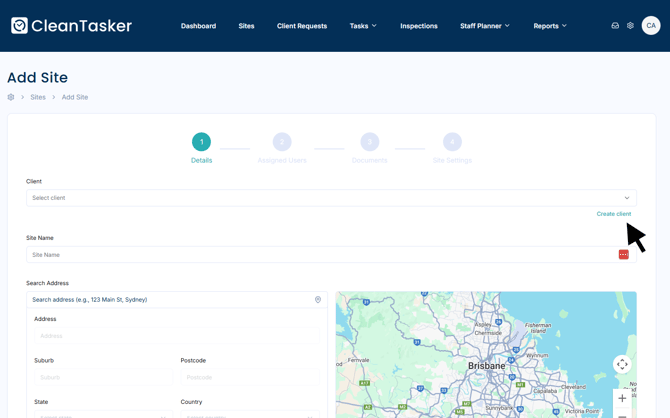The image size is (670, 418).
Task: Click the location pin icon in address search
Action: tap(318, 300)
